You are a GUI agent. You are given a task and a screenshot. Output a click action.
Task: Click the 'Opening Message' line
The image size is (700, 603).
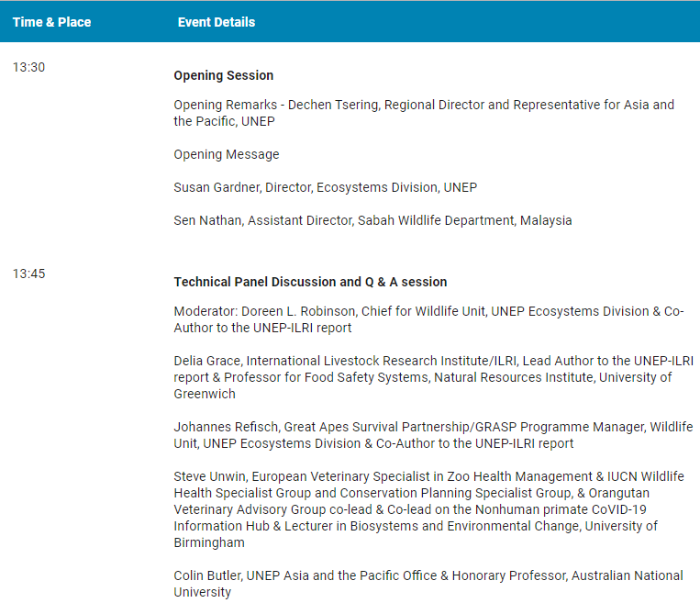pyautogui.click(x=227, y=154)
